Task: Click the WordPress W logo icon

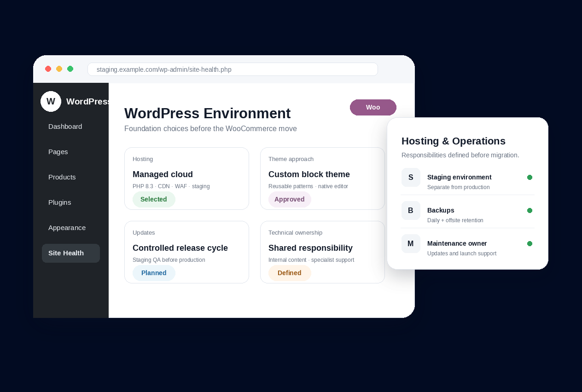Action: pyautogui.click(x=51, y=101)
